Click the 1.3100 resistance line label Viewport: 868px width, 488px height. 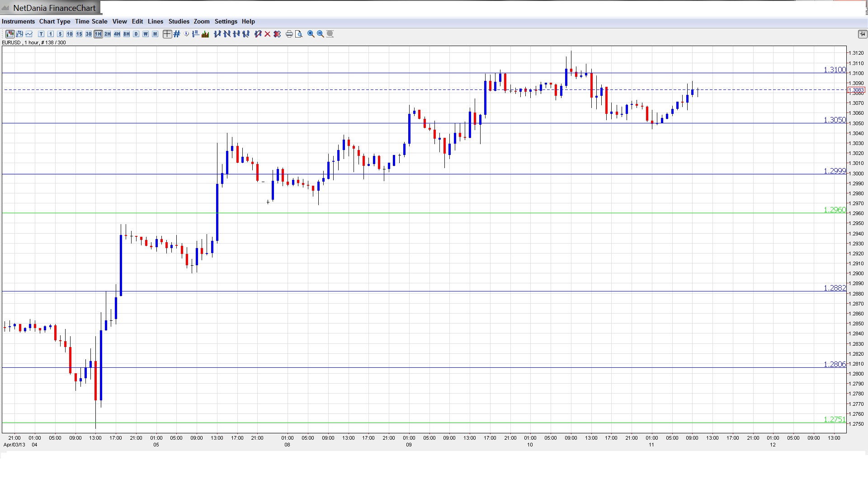[834, 70]
